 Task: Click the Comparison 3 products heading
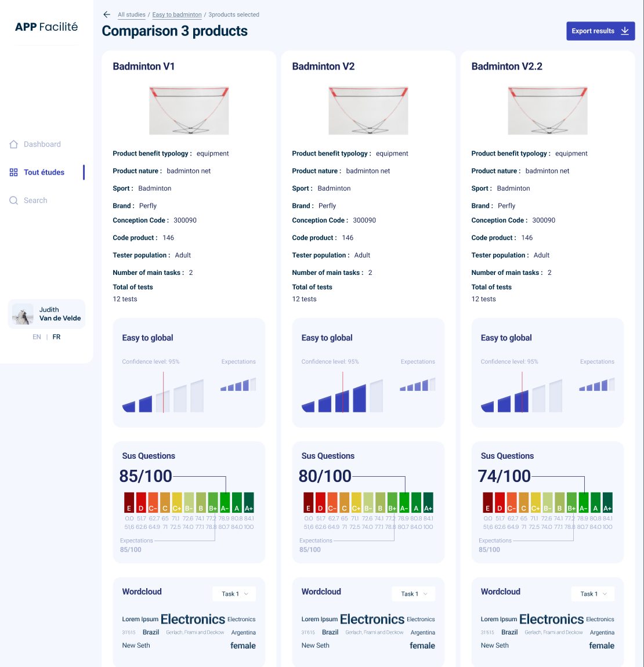175,31
